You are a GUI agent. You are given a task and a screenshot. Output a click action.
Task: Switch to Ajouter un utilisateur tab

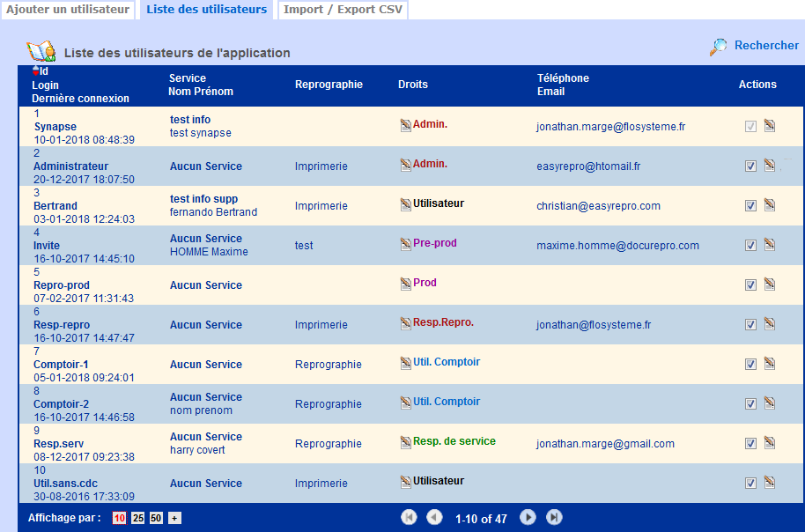tap(68, 10)
